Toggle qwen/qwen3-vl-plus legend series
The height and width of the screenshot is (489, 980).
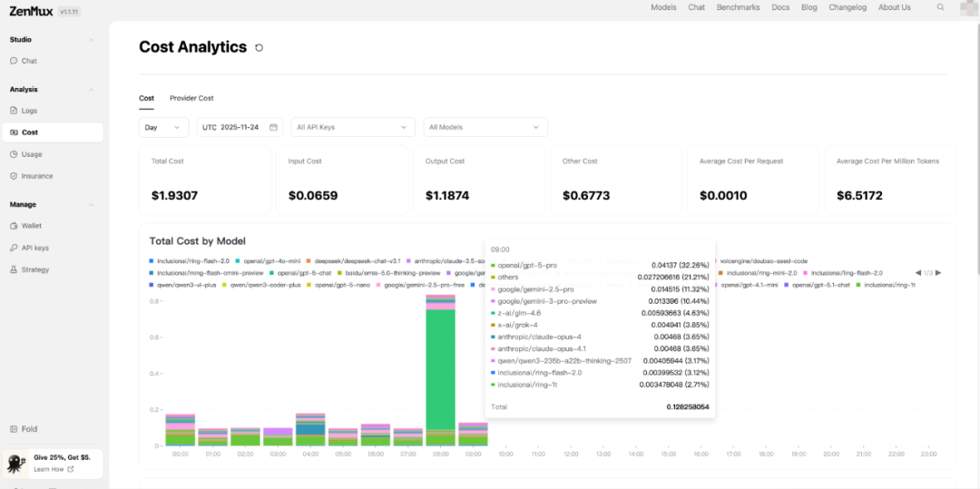181,285
